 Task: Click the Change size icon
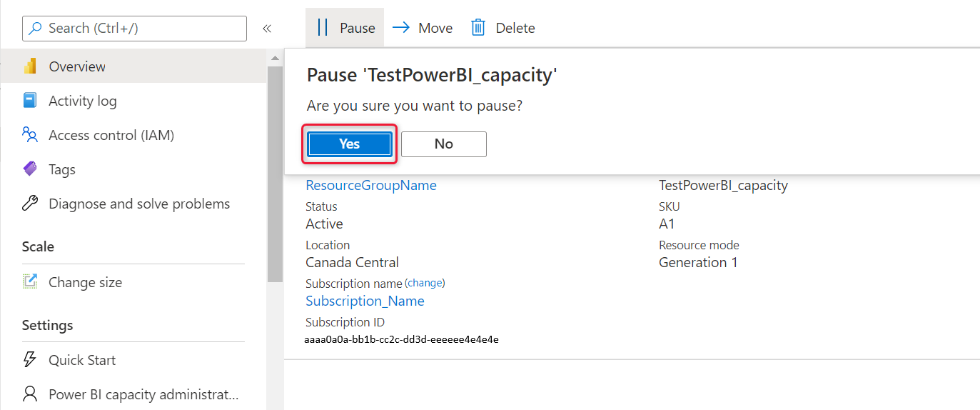[30, 282]
